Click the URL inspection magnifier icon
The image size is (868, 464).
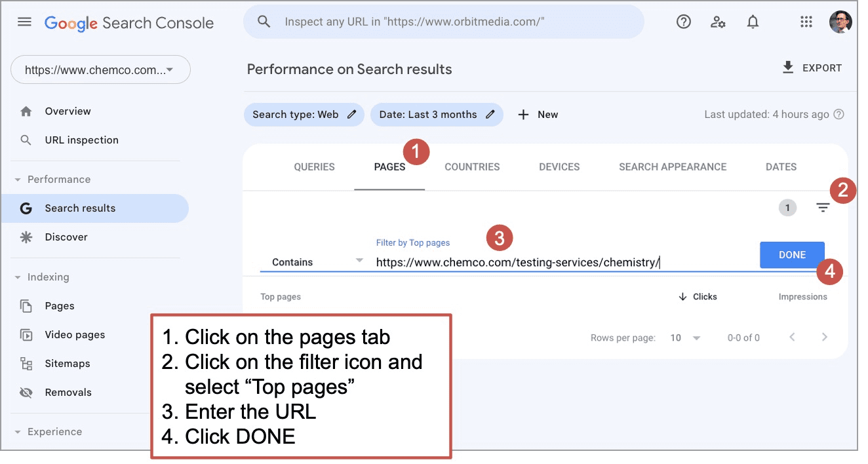coord(26,140)
